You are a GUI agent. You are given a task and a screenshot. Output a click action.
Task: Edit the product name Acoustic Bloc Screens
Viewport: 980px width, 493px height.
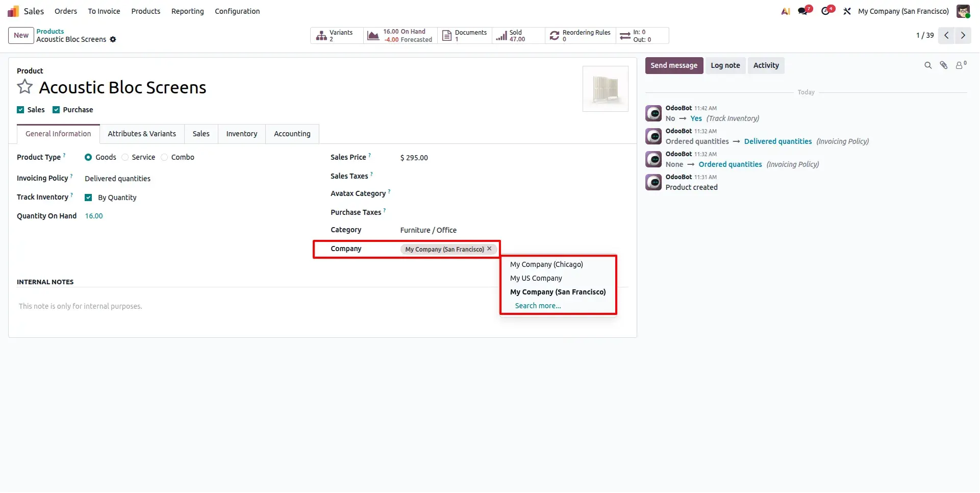[x=123, y=87]
